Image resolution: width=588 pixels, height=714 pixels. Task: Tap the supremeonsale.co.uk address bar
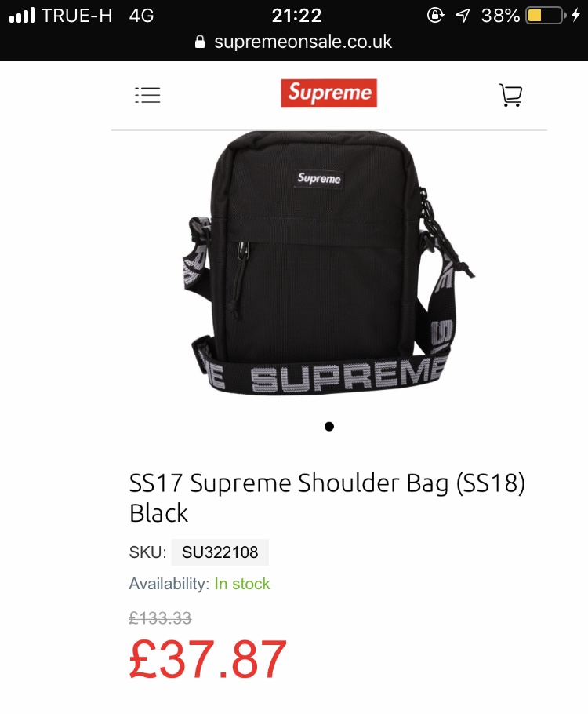click(x=294, y=42)
